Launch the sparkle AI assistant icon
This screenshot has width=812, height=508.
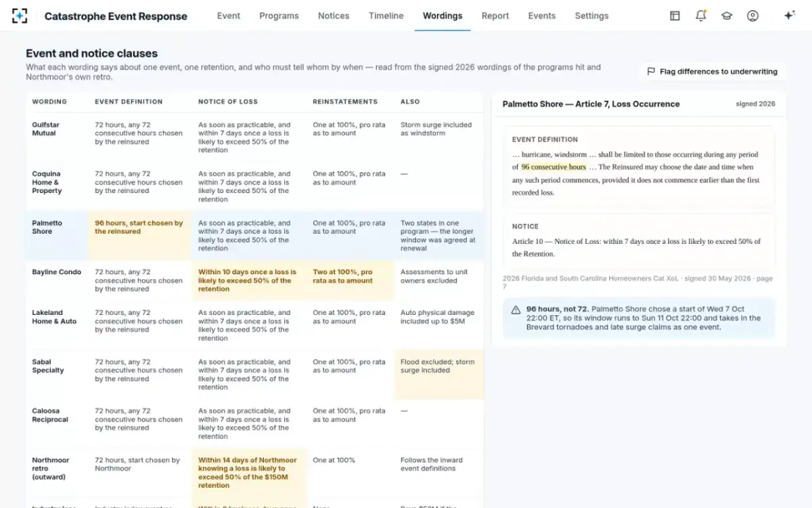789,16
